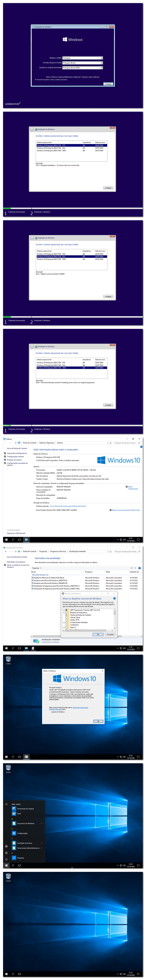Click the Configurações remotas shield icon
This screenshot has width=146, height=980.
point(5,457)
